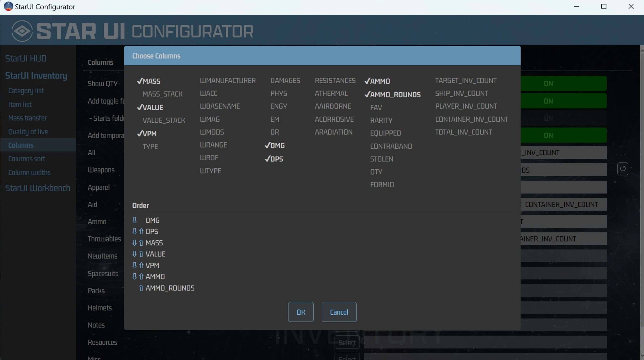Confirm column selection with OK
Image resolution: width=644 pixels, height=360 pixels.
(301, 312)
